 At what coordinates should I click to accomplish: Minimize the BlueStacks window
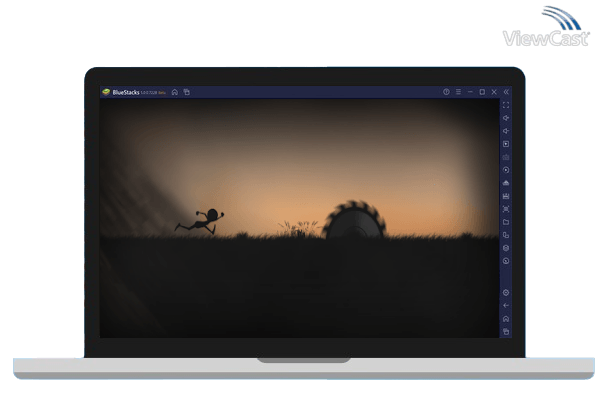pos(470,92)
